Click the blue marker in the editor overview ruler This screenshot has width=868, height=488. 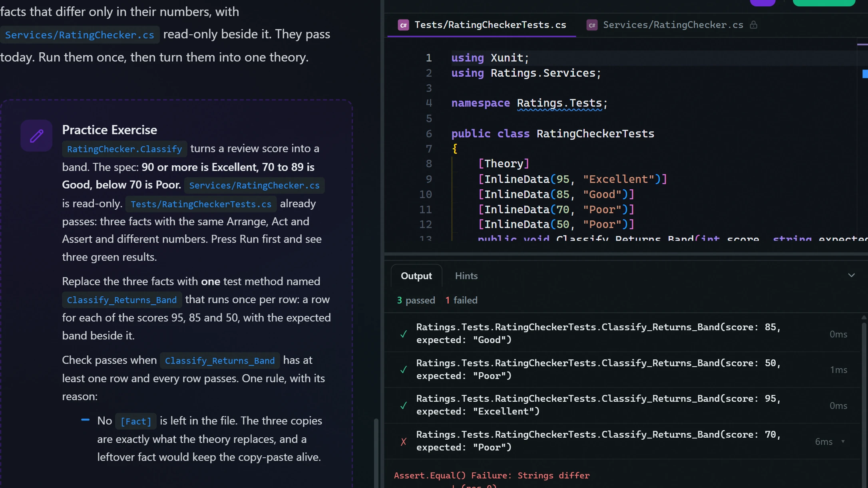click(x=865, y=74)
